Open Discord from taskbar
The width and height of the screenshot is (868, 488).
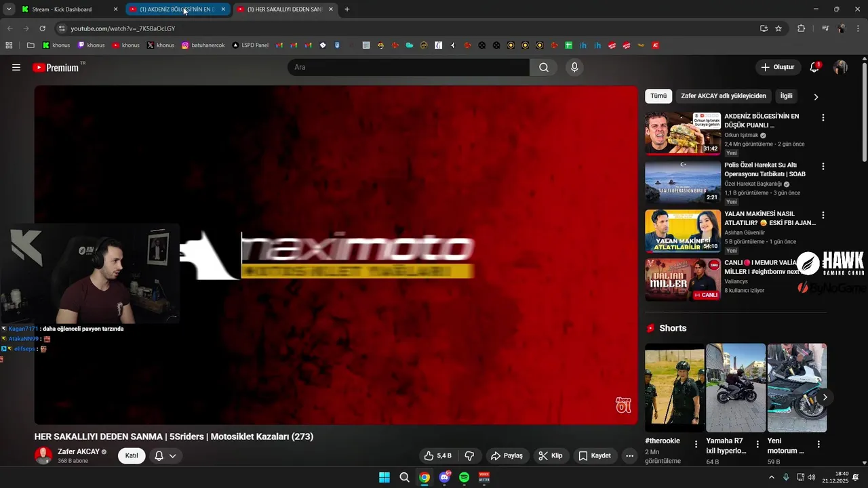[444, 477]
